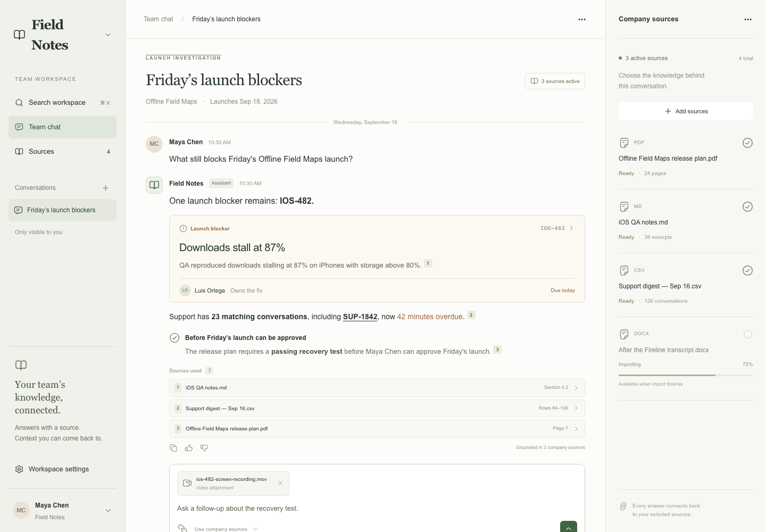Viewport: 766px width, 532px height.
Task: Click the Fireline transcript import progress bar
Action: pyautogui.click(x=686, y=375)
